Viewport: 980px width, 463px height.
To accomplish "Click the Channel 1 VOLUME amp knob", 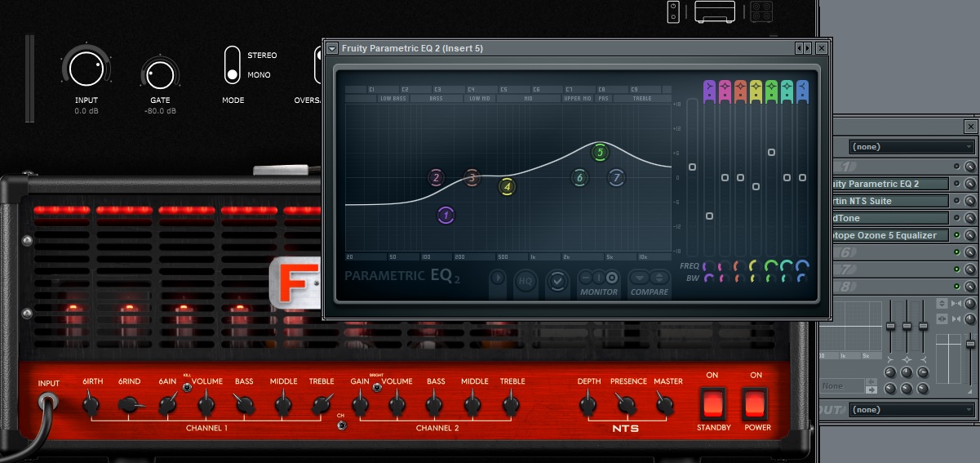I will click(x=206, y=403).
